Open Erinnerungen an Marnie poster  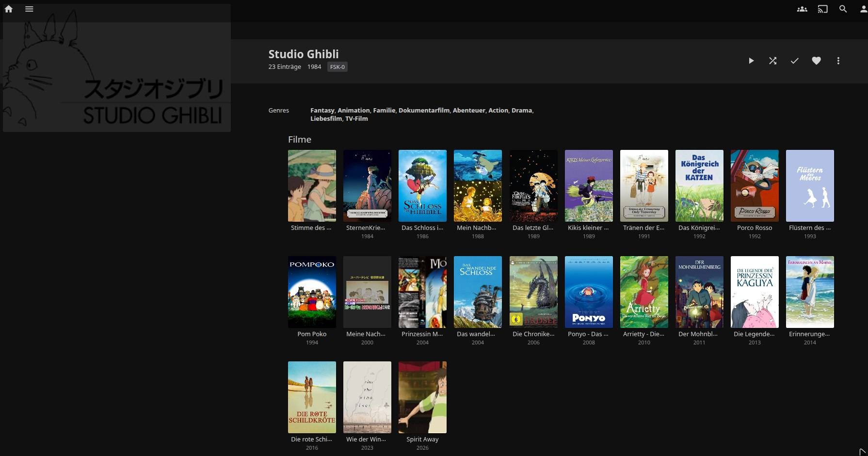pos(810,292)
